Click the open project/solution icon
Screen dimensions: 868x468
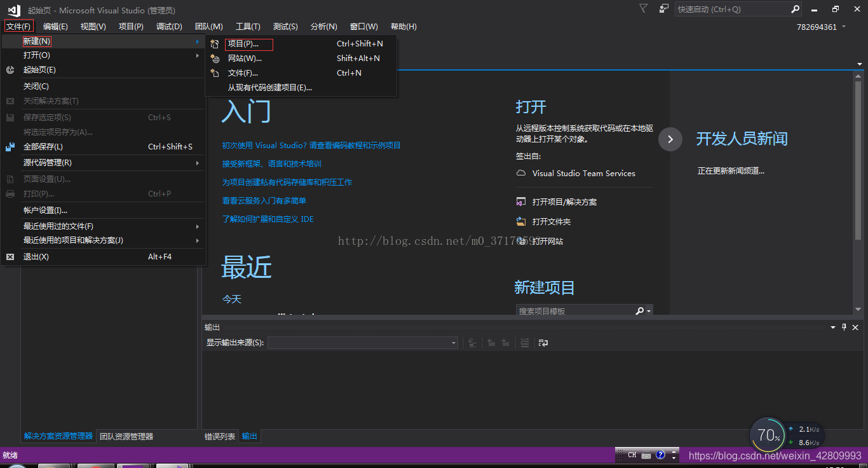pyautogui.click(x=521, y=202)
